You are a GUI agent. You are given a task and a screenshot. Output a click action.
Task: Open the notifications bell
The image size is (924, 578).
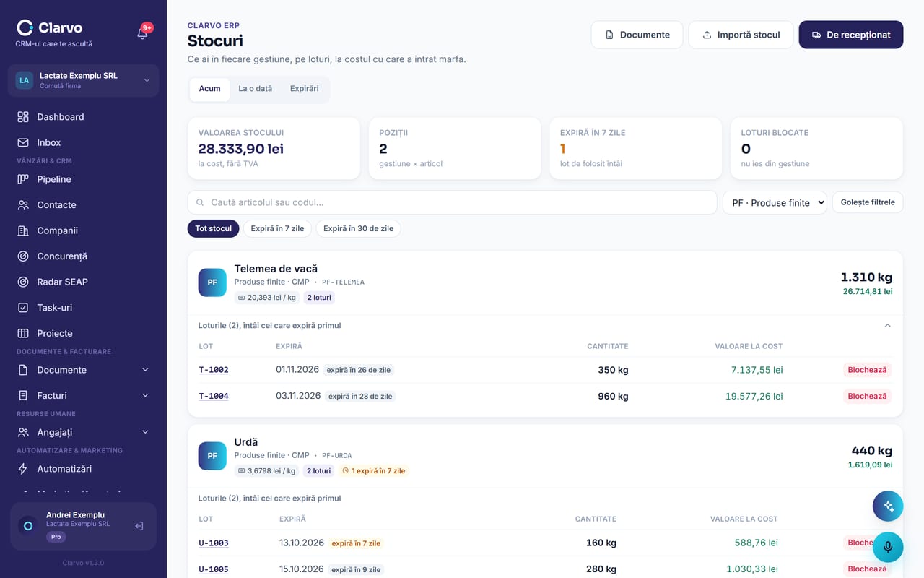tap(143, 33)
